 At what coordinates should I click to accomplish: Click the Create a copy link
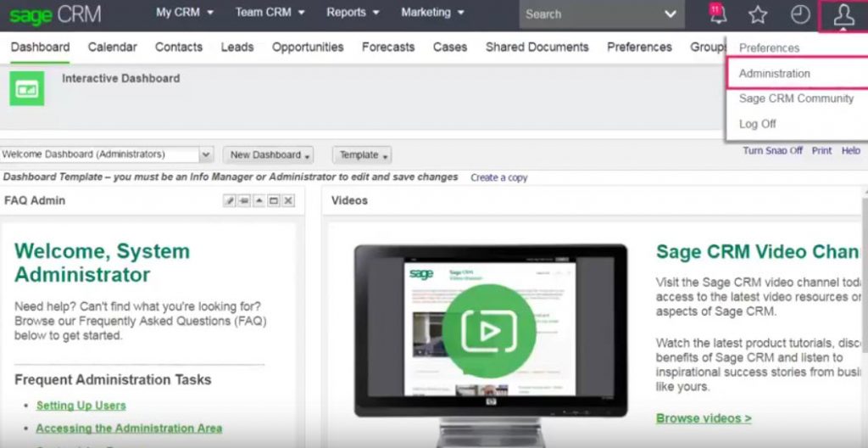[x=498, y=178]
